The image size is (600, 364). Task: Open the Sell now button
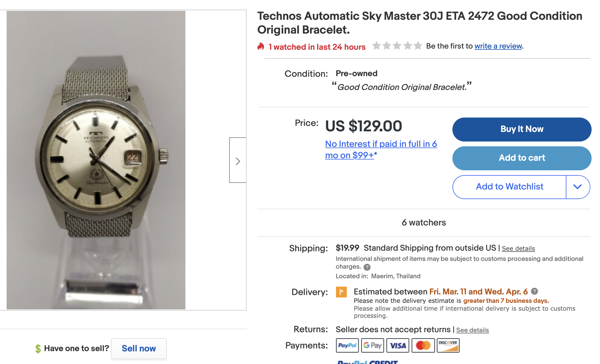click(139, 348)
